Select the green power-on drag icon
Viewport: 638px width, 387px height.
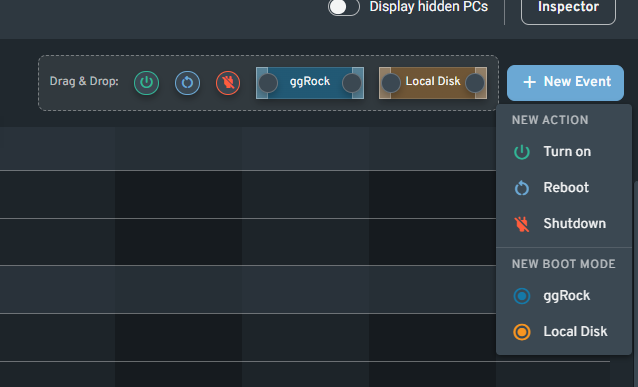tap(146, 83)
